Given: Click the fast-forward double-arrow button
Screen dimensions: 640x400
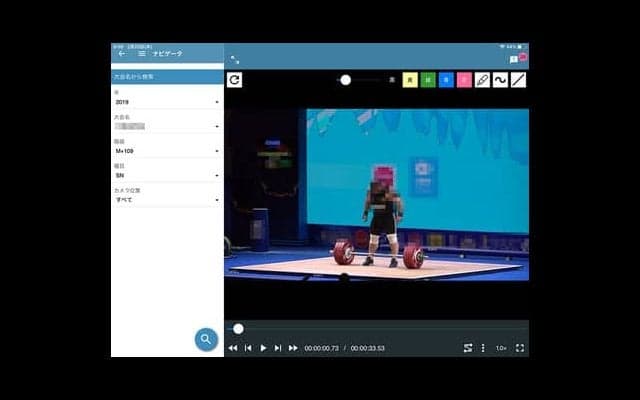Looking at the screenshot, I should 293,348.
